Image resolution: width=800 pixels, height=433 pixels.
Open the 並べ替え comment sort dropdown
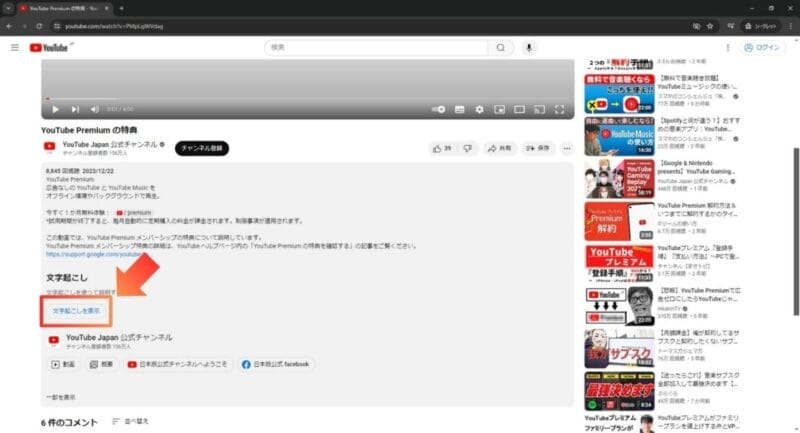click(x=137, y=421)
